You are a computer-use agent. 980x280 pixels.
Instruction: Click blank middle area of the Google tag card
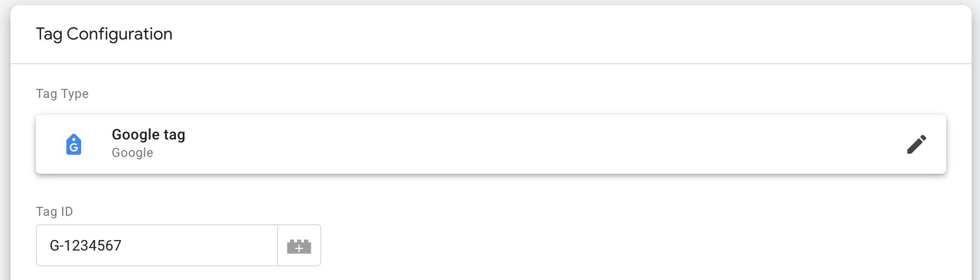[527, 144]
